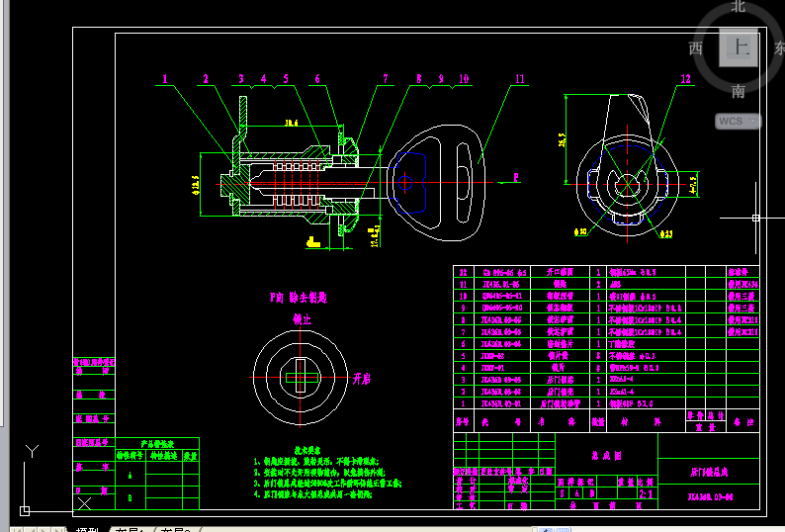Screen dimensions: 785x532
Task: Select balloon number 12 in the drawing
Action: [685, 79]
